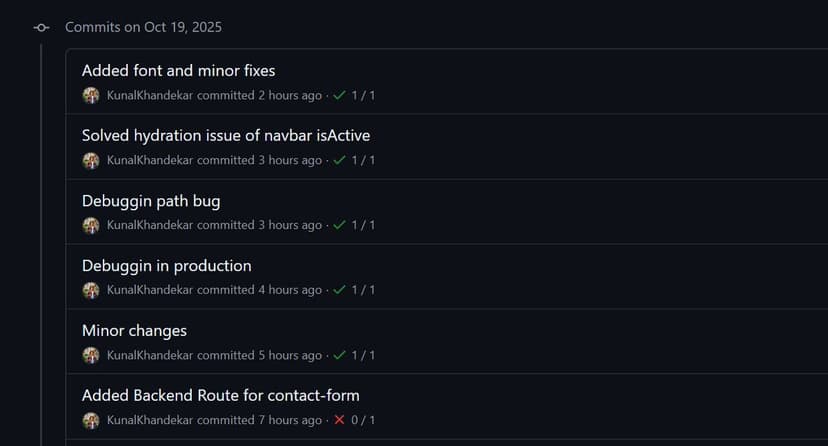Screen dimensions: 828x446
Task: Click avatar on 'Debuggin path bug' commit
Action: coord(91,225)
